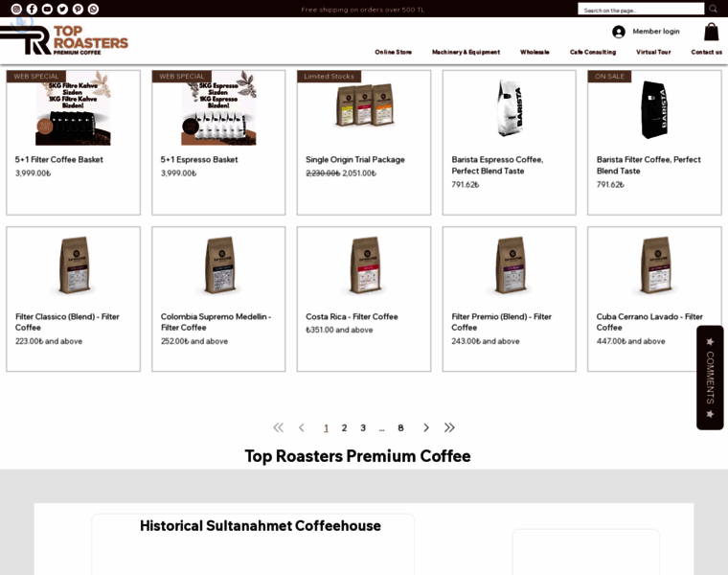This screenshot has width=728, height=575.
Task: Click the Member login avatar icon
Action: (x=619, y=32)
